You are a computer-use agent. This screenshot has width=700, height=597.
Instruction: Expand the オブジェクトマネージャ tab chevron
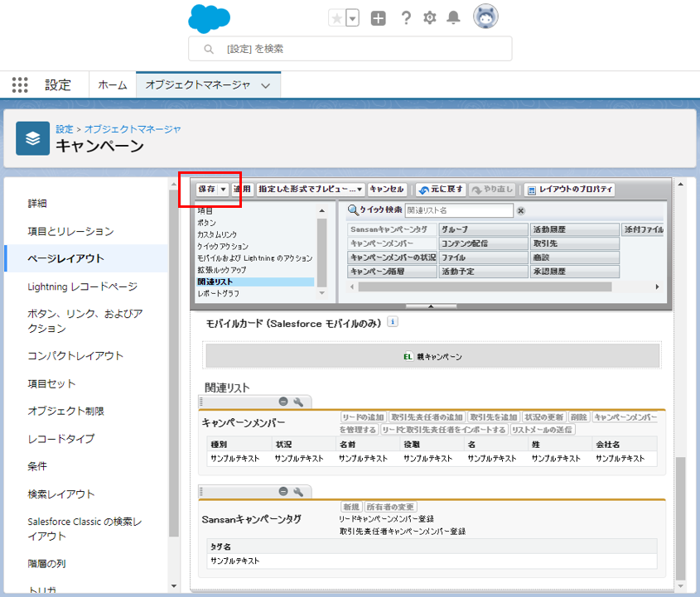(x=265, y=85)
